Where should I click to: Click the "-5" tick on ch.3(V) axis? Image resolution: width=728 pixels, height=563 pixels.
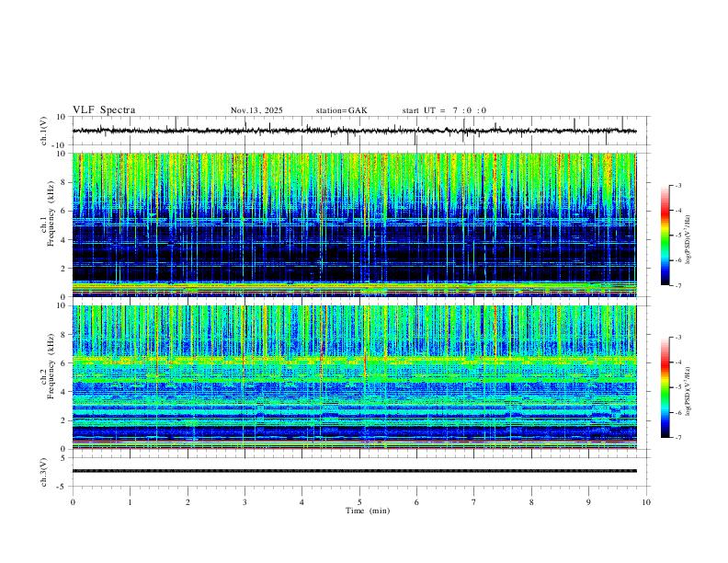(x=63, y=487)
